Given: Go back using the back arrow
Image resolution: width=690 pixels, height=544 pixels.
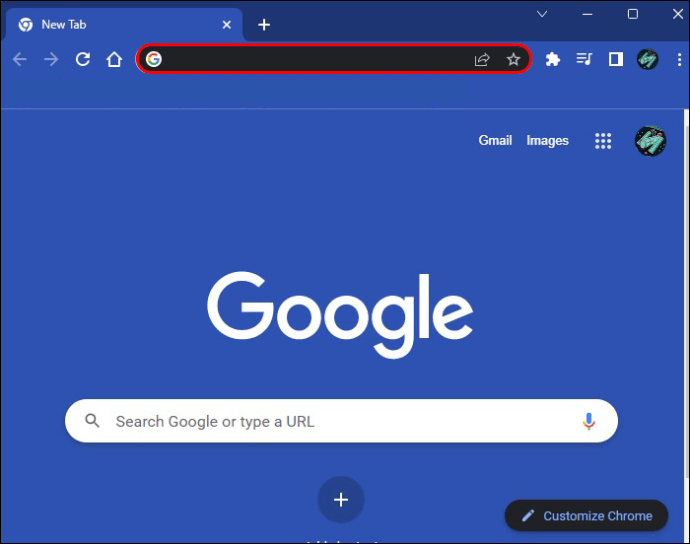Looking at the screenshot, I should pyautogui.click(x=20, y=59).
